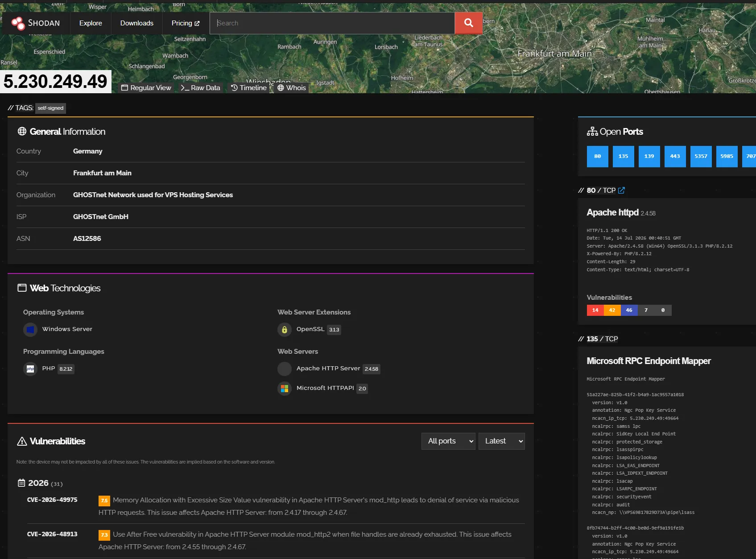This screenshot has width=756, height=559.
Task: Click the PHP language icon
Action: (30, 369)
